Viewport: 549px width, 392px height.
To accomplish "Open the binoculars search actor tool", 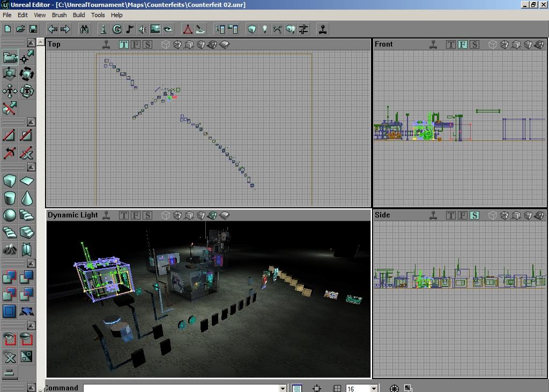I will (x=84, y=29).
